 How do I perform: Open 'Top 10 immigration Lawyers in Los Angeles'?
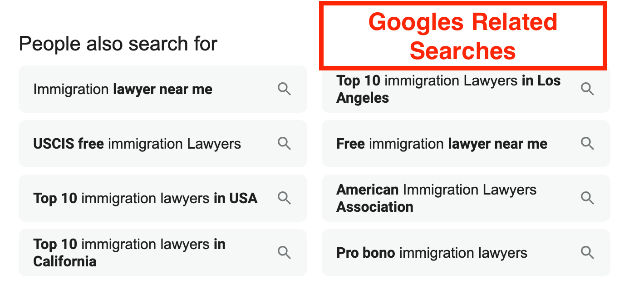pyautogui.click(x=448, y=89)
